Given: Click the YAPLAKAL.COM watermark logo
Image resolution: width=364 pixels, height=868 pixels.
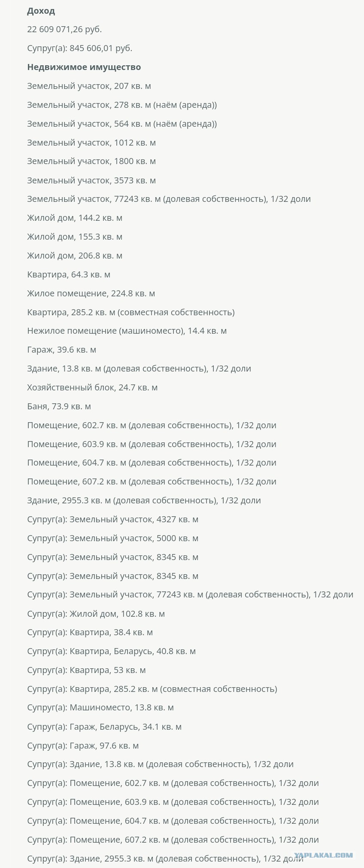Looking at the screenshot, I should point(324,855).
